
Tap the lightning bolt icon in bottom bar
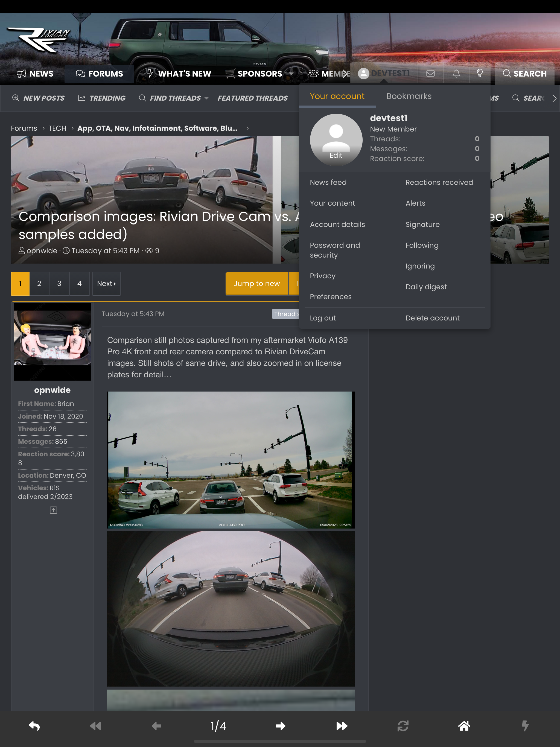tap(525, 726)
